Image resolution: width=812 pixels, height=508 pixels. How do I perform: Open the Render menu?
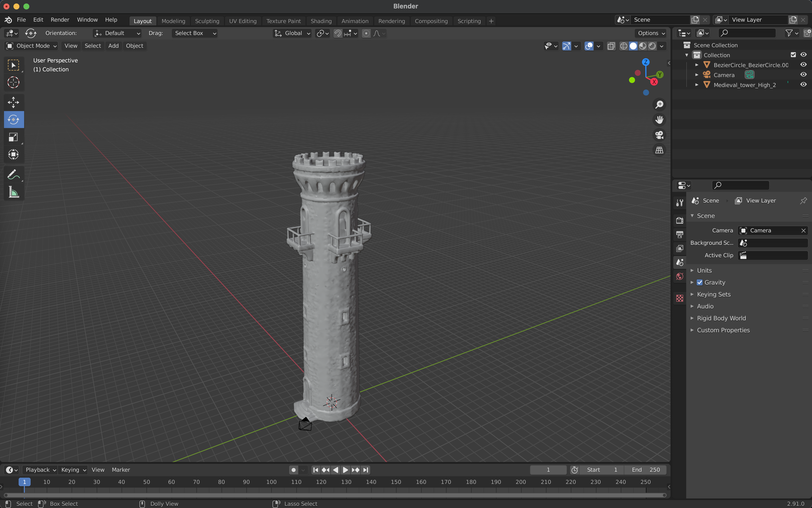(x=60, y=20)
